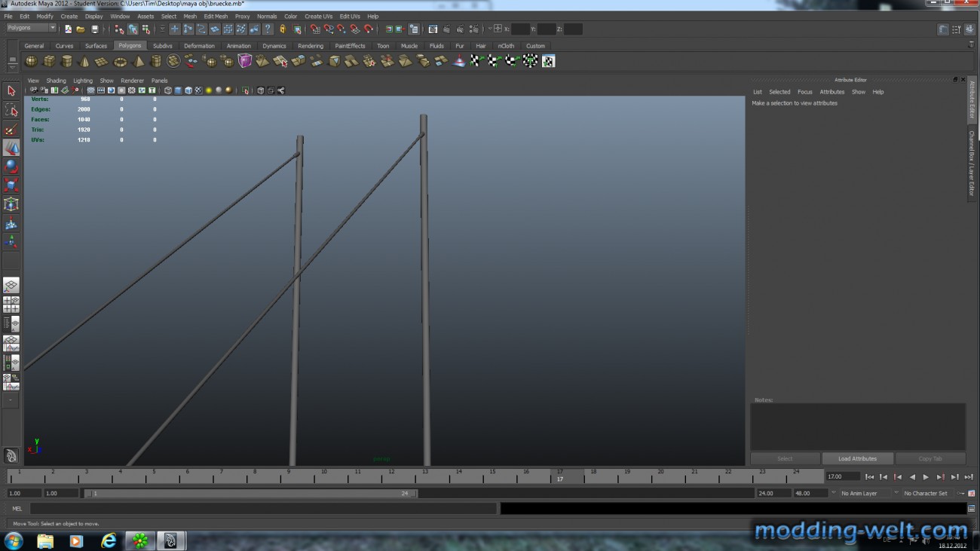Open the UV checkerboard editor shelf icon
980x551 pixels.
(x=548, y=61)
